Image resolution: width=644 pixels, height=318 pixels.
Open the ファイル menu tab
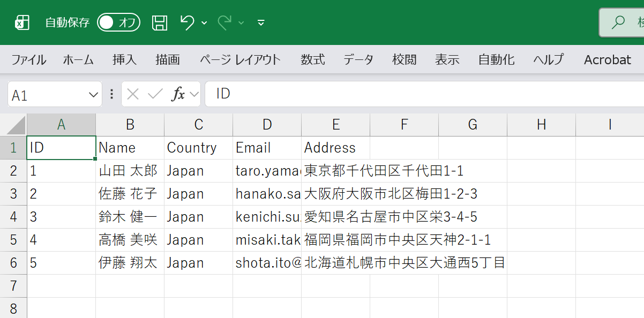click(x=29, y=59)
